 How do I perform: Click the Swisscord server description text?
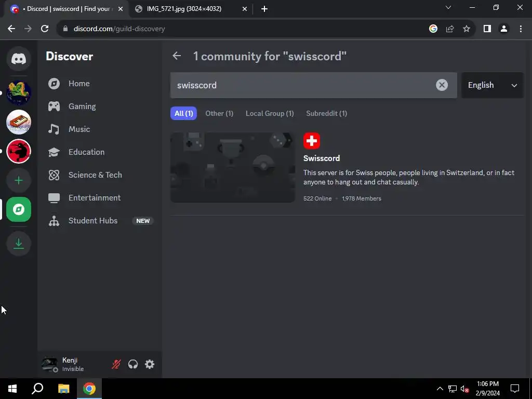point(408,178)
